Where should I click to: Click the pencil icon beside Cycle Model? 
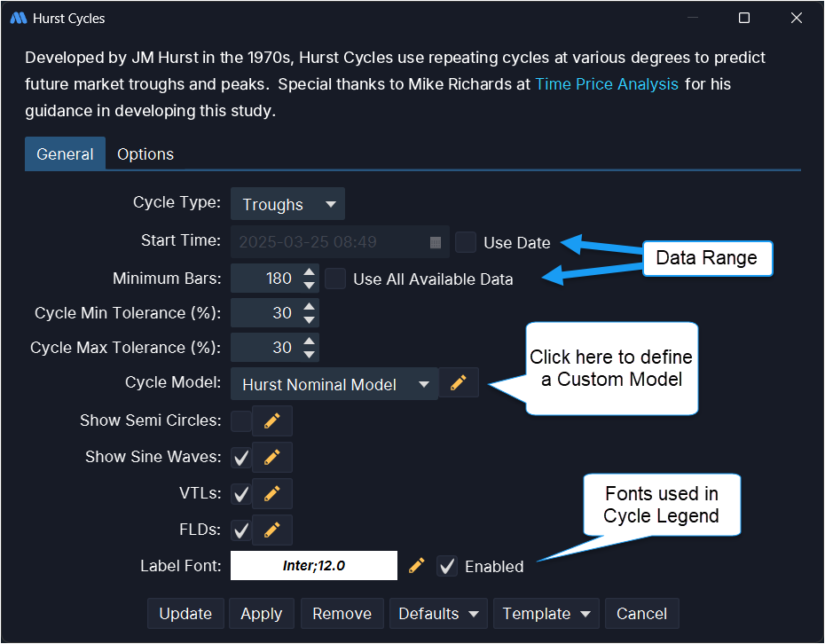458,383
